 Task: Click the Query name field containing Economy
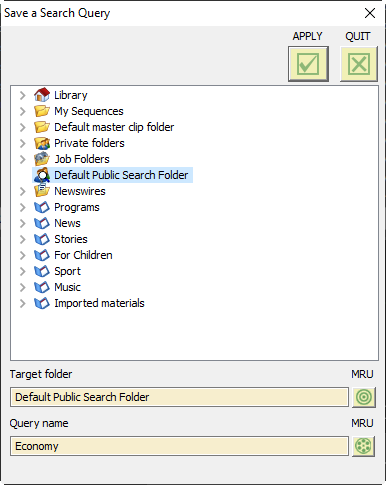tap(179, 446)
